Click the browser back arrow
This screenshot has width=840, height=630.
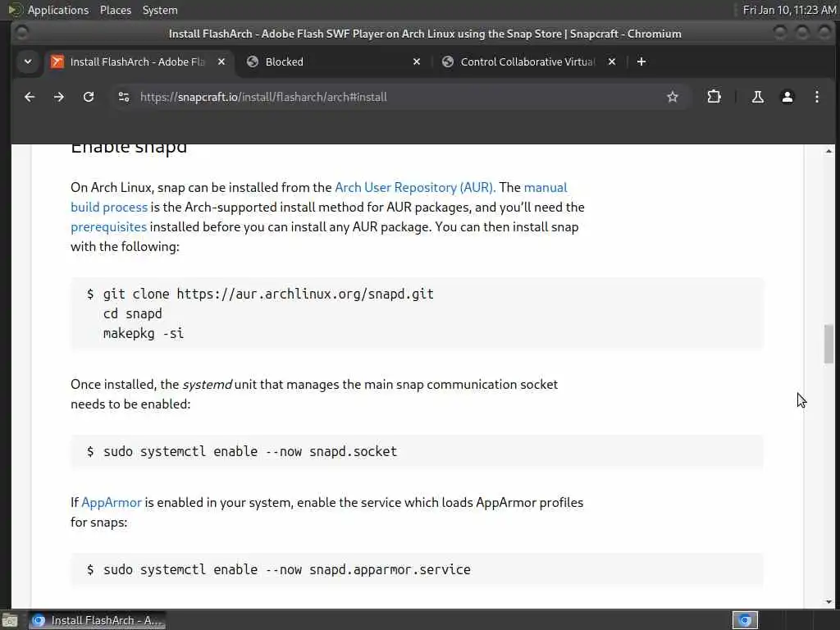click(x=30, y=97)
